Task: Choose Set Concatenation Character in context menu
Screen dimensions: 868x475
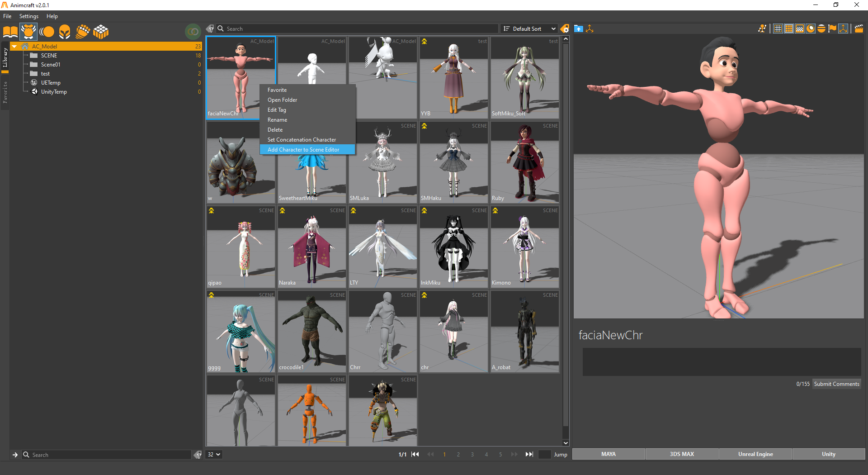Action: [x=307, y=140]
